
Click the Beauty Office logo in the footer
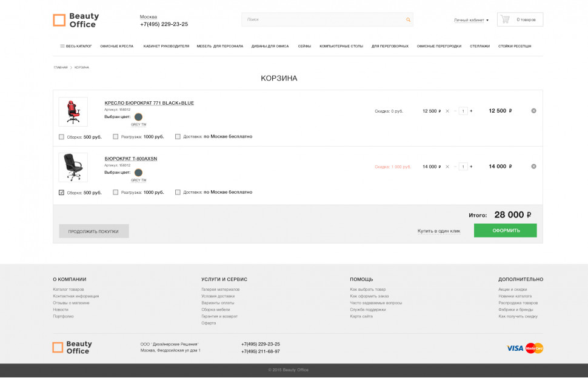pyautogui.click(x=72, y=347)
